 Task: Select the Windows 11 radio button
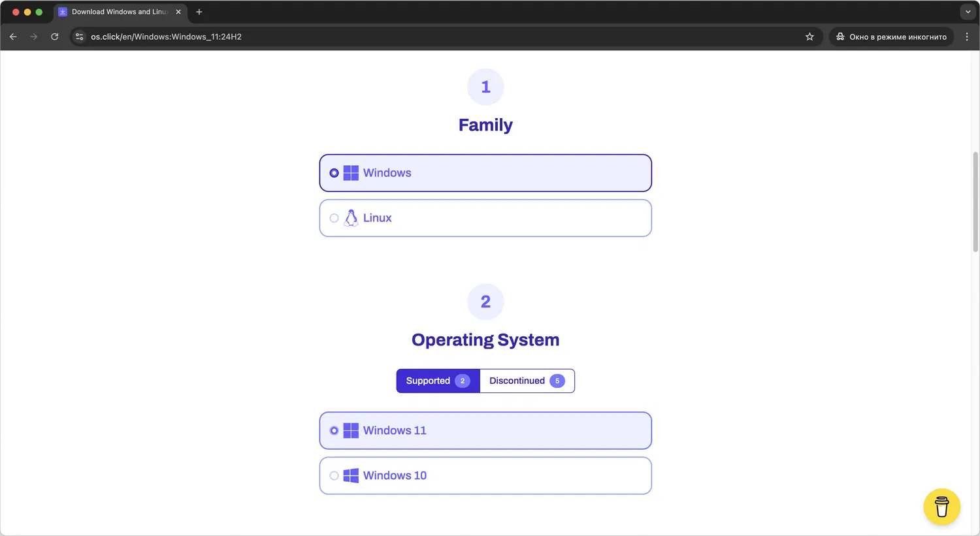point(334,431)
